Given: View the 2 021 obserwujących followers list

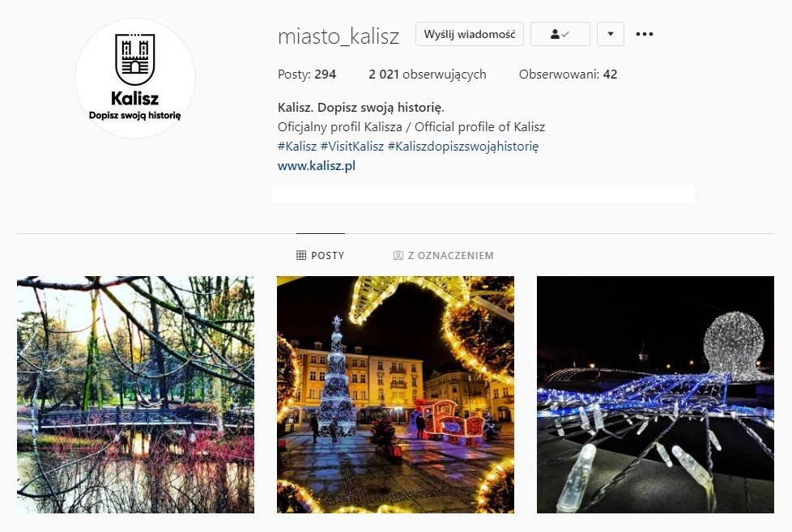Looking at the screenshot, I should (x=428, y=74).
